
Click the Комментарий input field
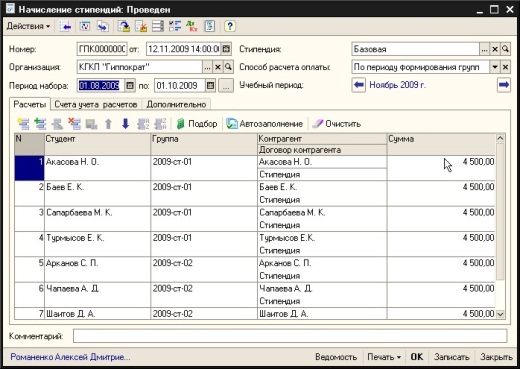(x=290, y=336)
